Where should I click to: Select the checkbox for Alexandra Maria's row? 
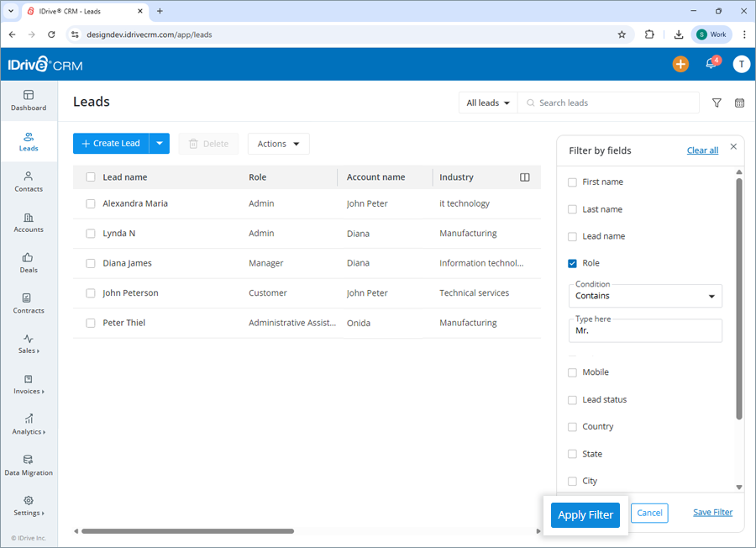[x=90, y=203]
